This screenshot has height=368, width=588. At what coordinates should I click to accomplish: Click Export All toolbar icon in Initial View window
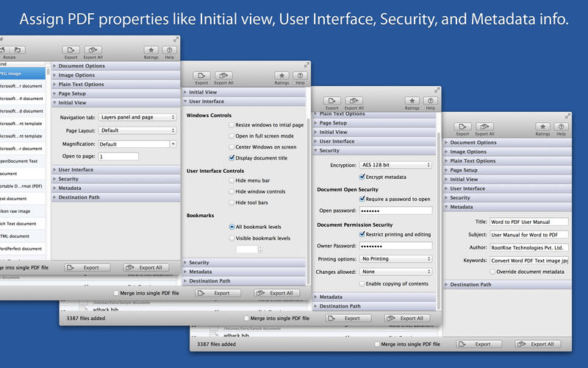click(93, 50)
